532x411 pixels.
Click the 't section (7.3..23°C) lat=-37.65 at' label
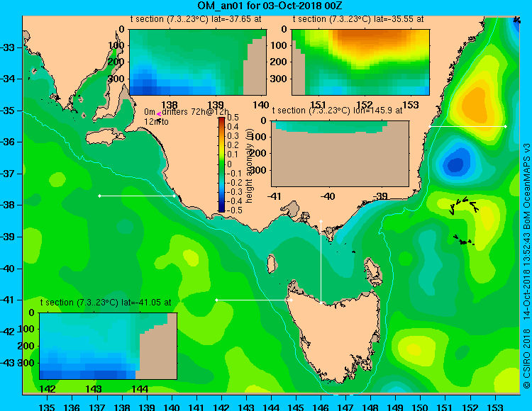click(196, 19)
